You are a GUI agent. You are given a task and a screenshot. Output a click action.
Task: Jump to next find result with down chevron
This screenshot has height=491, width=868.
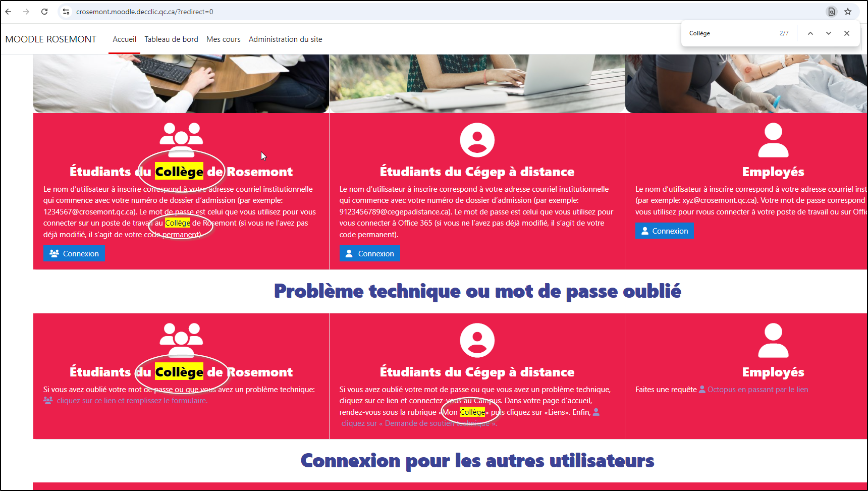click(829, 33)
